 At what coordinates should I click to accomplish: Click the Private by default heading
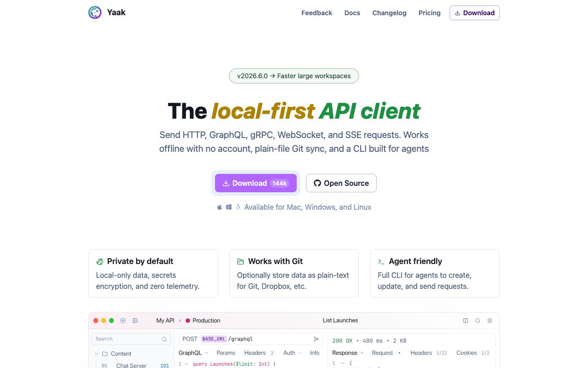pos(140,261)
